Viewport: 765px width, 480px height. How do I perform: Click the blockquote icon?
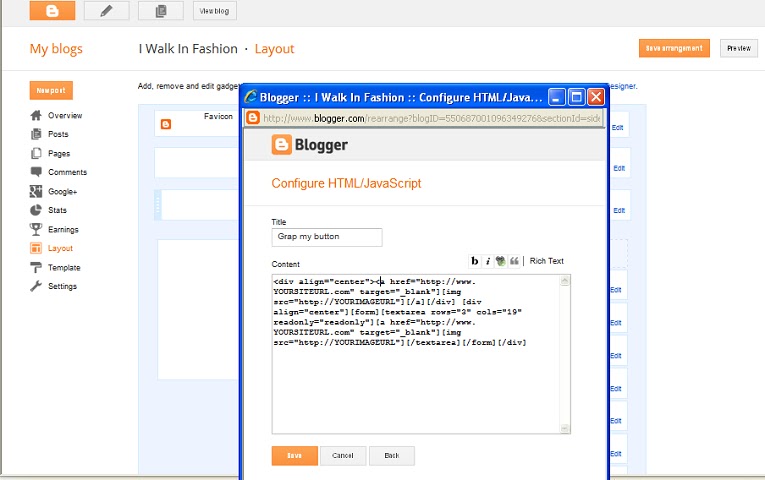pyautogui.click(x=514, y=261)
